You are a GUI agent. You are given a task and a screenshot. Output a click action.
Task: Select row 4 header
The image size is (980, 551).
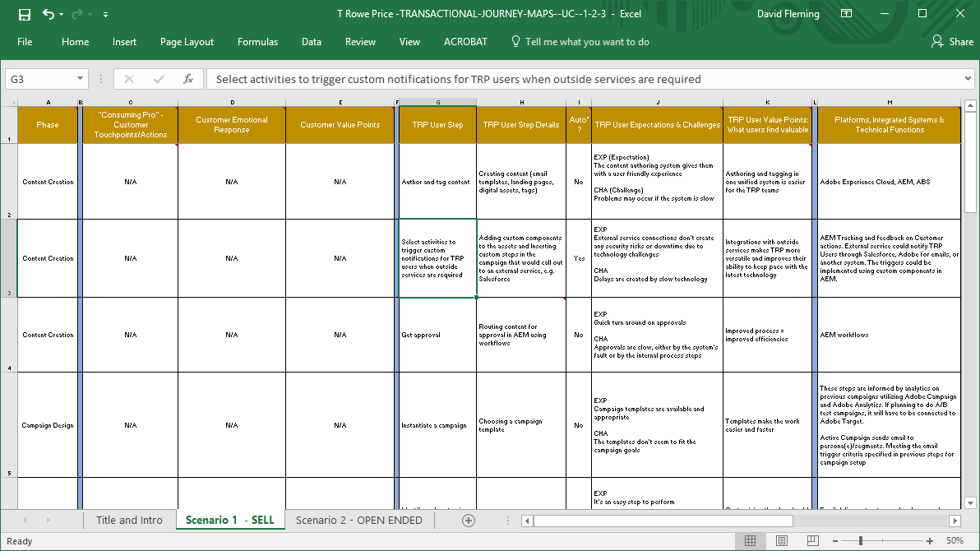9,335
